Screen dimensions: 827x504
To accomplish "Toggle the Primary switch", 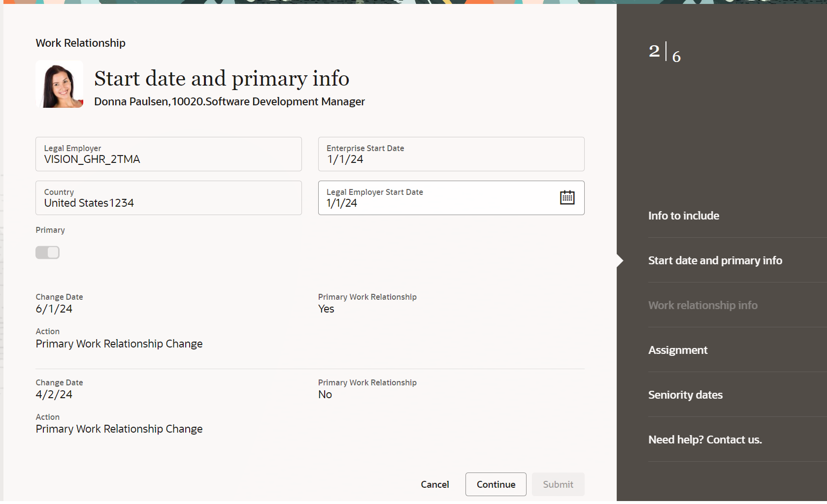I will pos(47,252).
